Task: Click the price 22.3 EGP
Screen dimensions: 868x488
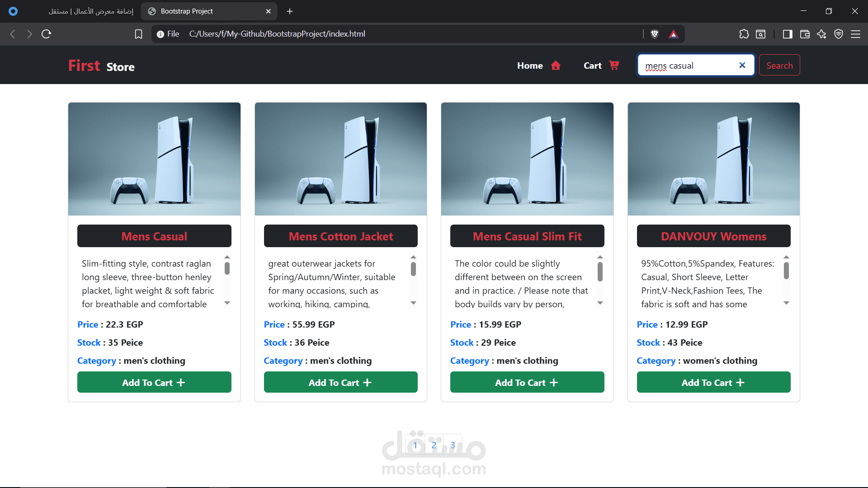Action: [x=124, y=324]
